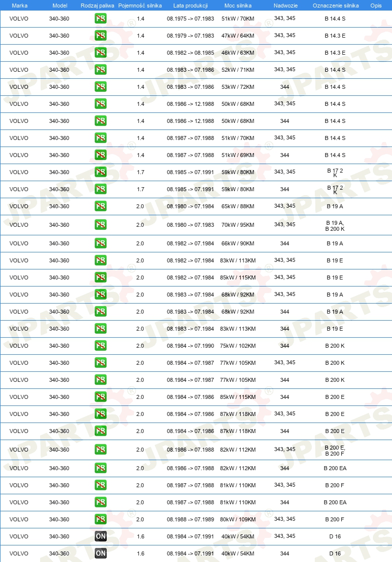This screenshot has height=562, width=392.
Task: Click the date range 08.1979 -> 07.1983
Action: [x=190, y=36]
